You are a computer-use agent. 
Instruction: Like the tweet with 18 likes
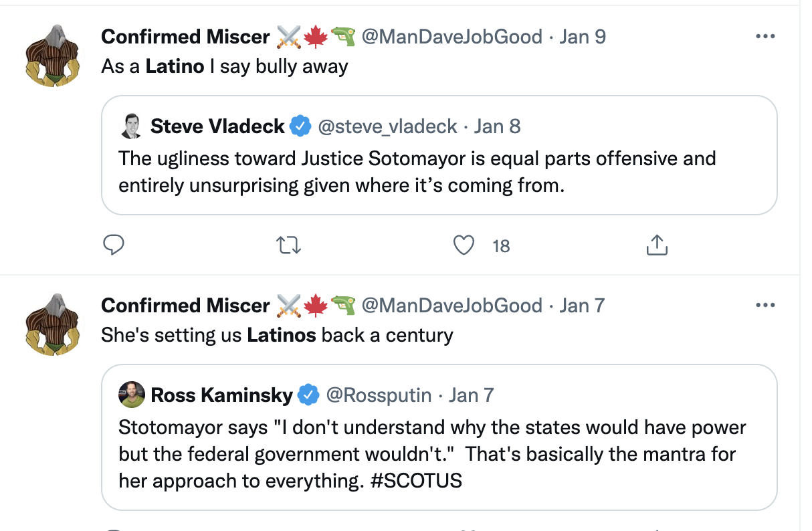464,245
